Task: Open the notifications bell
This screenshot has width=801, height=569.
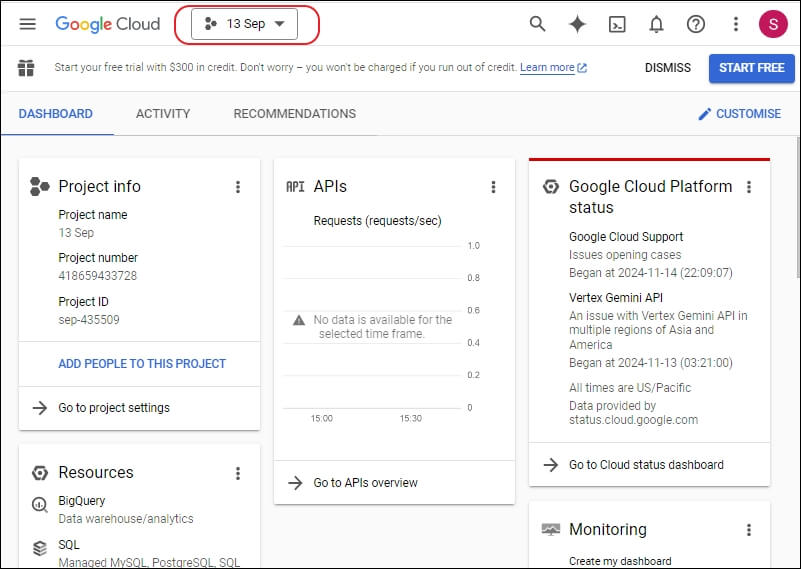Action: click(656, 24)
